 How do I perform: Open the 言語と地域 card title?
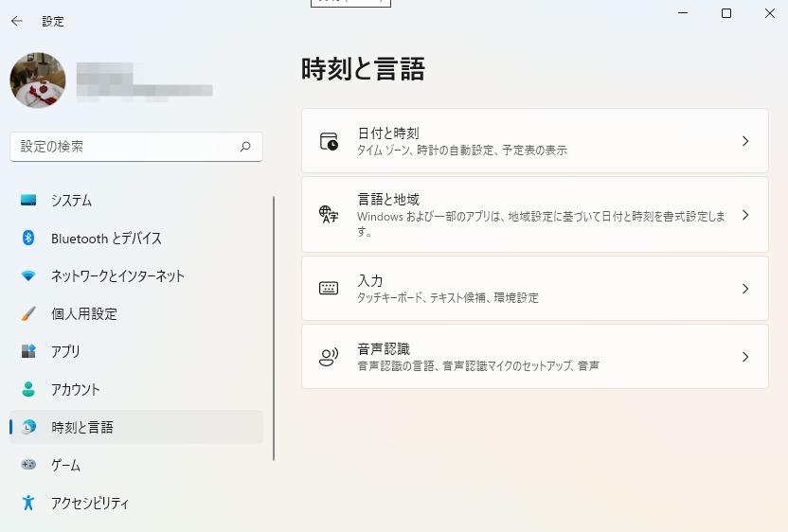click(388, 200)
